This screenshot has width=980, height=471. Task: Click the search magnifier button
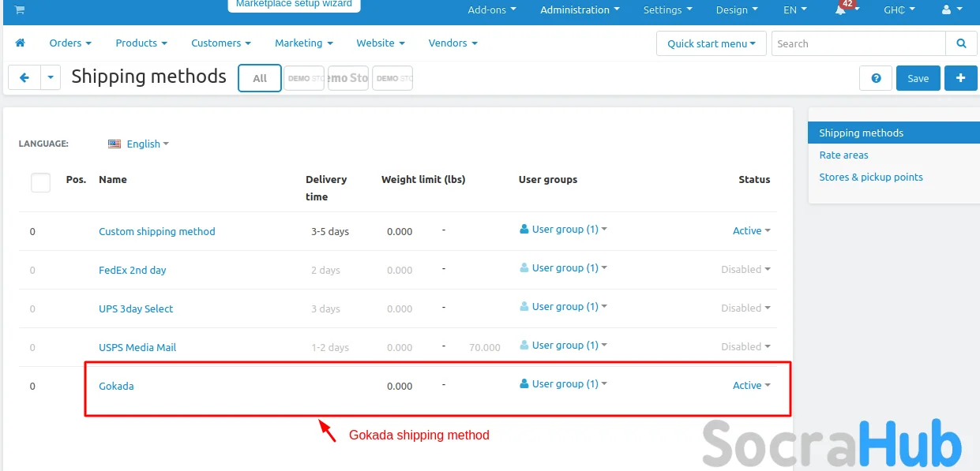point(961,43)
